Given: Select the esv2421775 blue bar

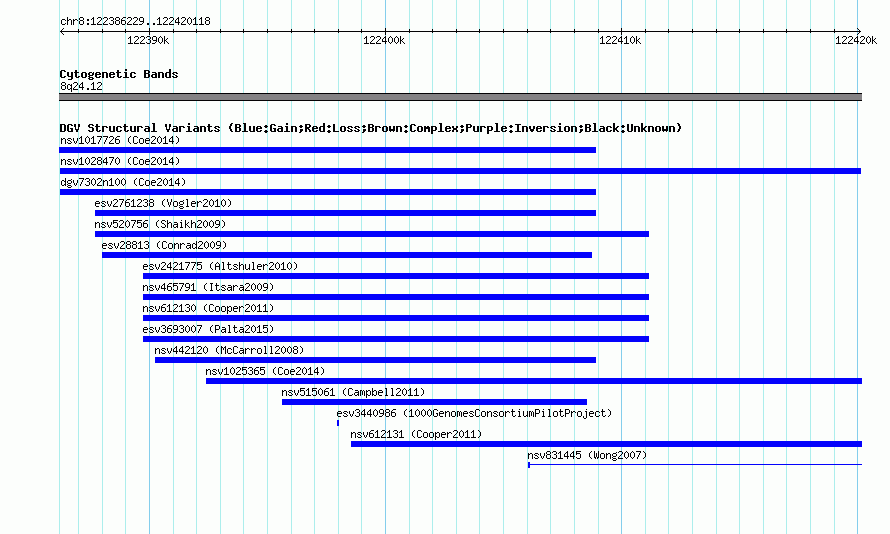Looking at the screenshot, I should click(x=396, y=276).
